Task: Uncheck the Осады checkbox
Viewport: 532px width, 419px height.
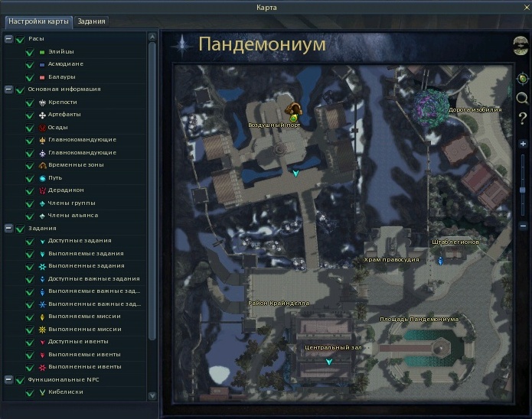Action: [30, 128]
